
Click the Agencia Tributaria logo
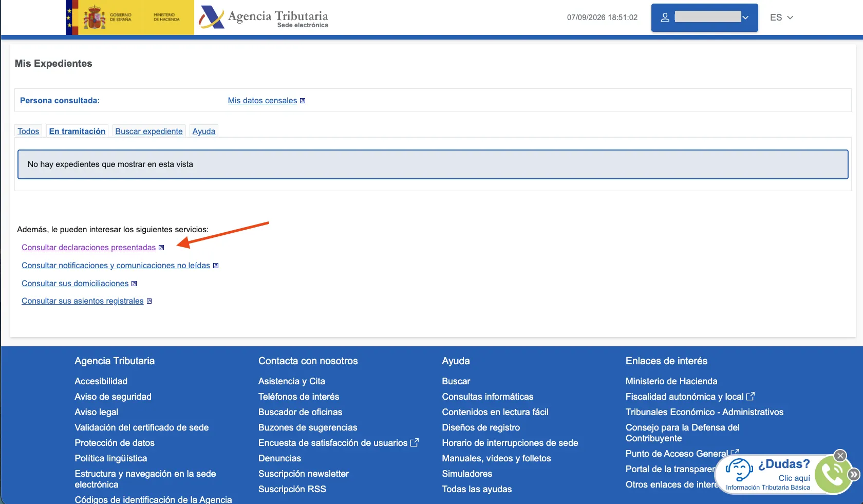(264, 17)
